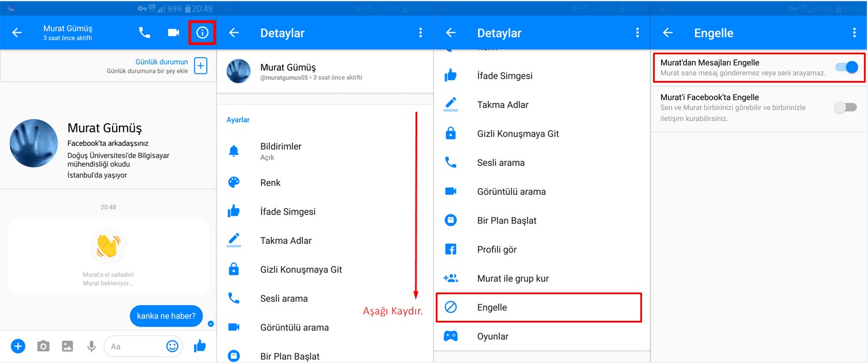This screenshot has height=363, width=868.
Task: Tap the microphone icon to record voice
Action: [x=91, y=346]
